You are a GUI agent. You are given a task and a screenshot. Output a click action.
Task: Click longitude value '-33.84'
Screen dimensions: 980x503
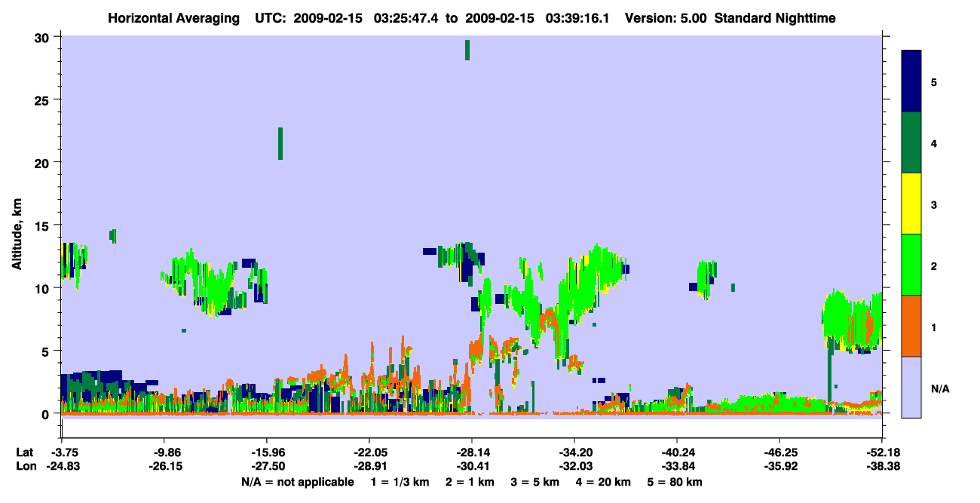pyautogui.click(x=677, y=467)
